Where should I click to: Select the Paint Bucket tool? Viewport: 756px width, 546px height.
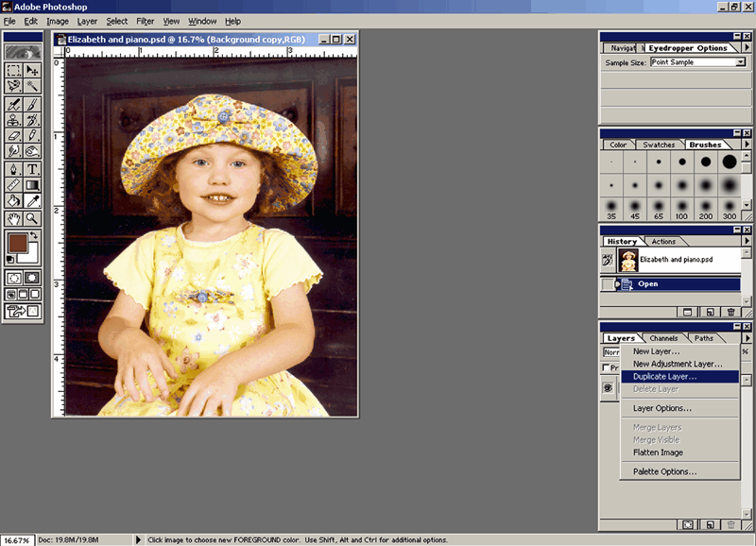point(14,201)
